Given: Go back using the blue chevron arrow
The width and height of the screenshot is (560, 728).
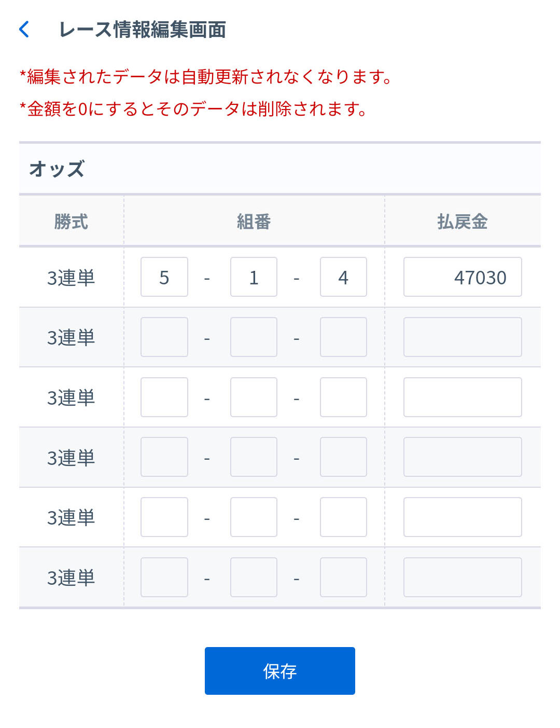Looking at the screenshot, I should pos(24,30).
